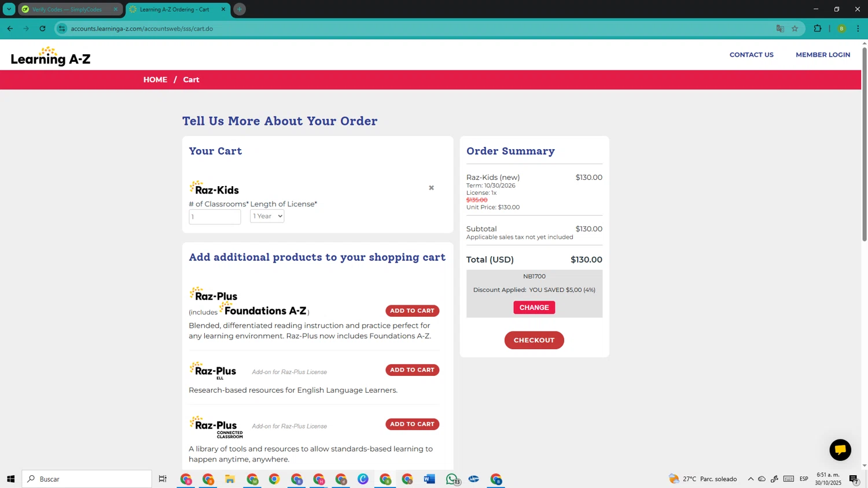Click the browser back arrow
868x488 pixels.
(x=10, y=28)
